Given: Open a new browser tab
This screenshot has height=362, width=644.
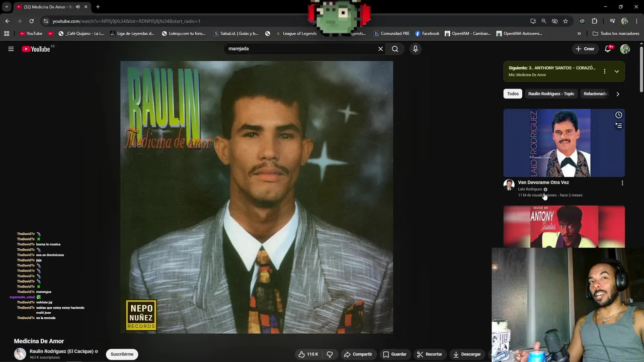Looking at the screenshot, I should (98, 7).
